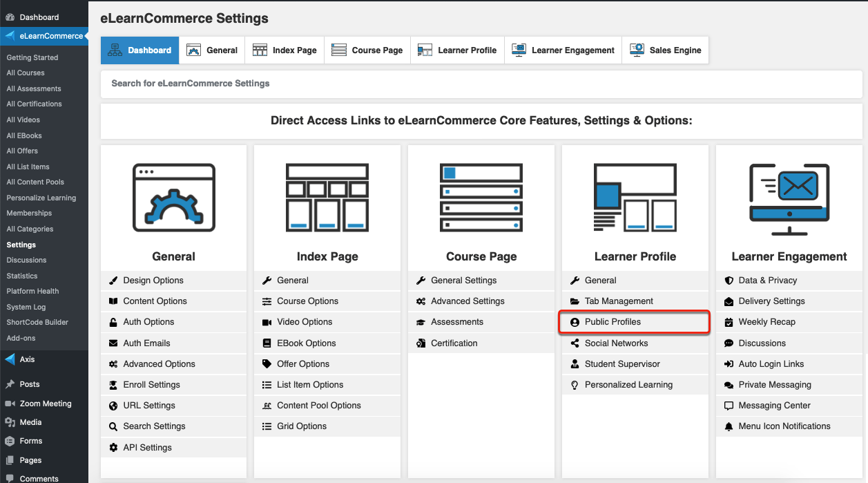Switch to the Dashboard settings tab
Screen dimensions: 868x483
140,50
